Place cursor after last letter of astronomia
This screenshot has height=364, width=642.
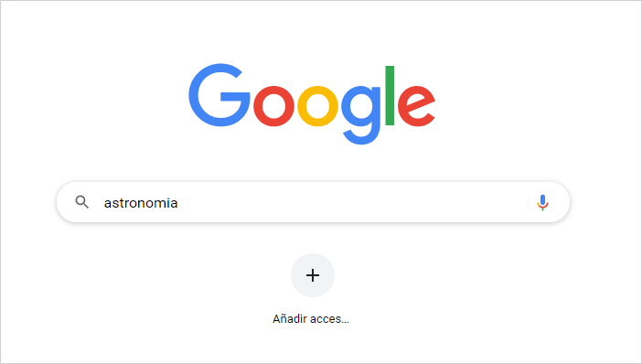178,203
